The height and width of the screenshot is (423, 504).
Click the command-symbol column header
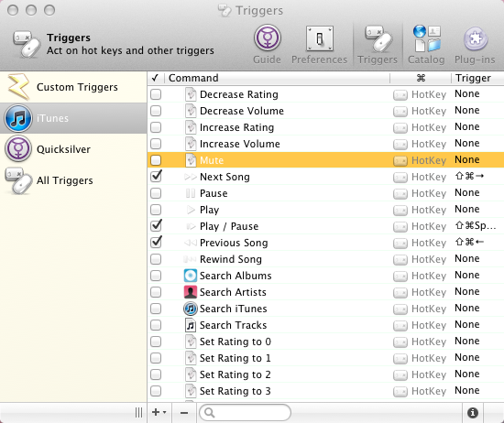[421, 78]
